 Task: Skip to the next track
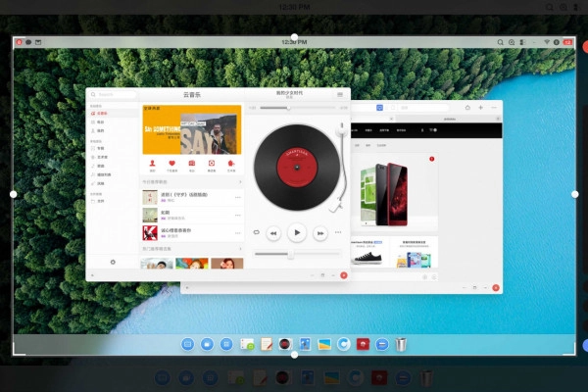click(x=319, y=233)
